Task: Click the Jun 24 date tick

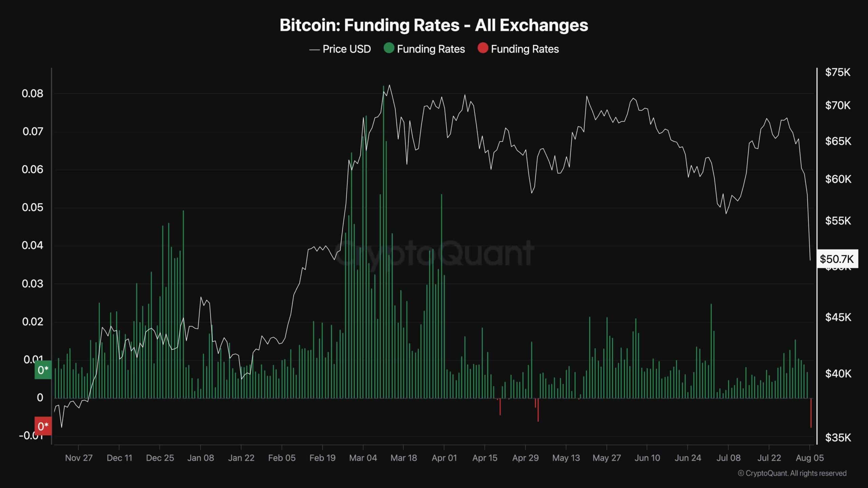Action: click(688, 458)
